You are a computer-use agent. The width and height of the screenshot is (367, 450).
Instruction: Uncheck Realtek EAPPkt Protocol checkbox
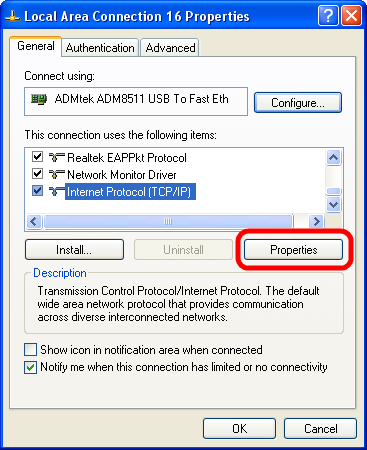[37, 157]
